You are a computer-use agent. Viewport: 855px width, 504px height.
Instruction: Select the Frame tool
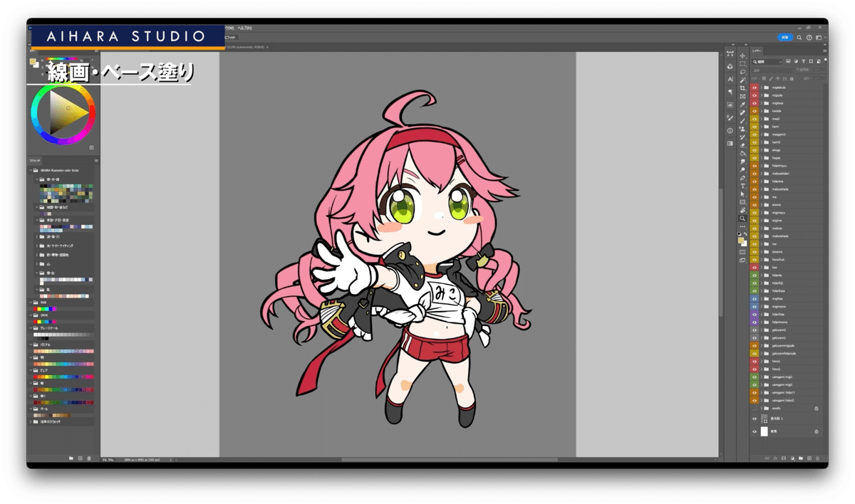pos(742,96)
